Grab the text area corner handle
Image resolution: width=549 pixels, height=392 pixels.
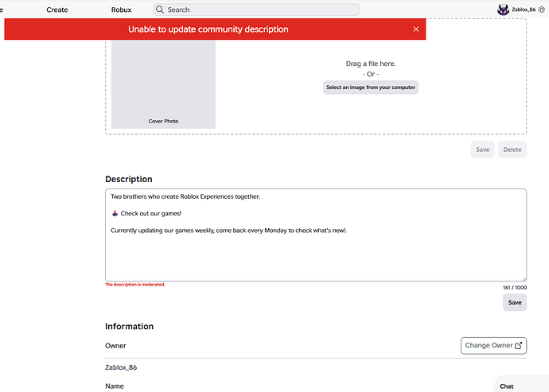tap(524, 278)
